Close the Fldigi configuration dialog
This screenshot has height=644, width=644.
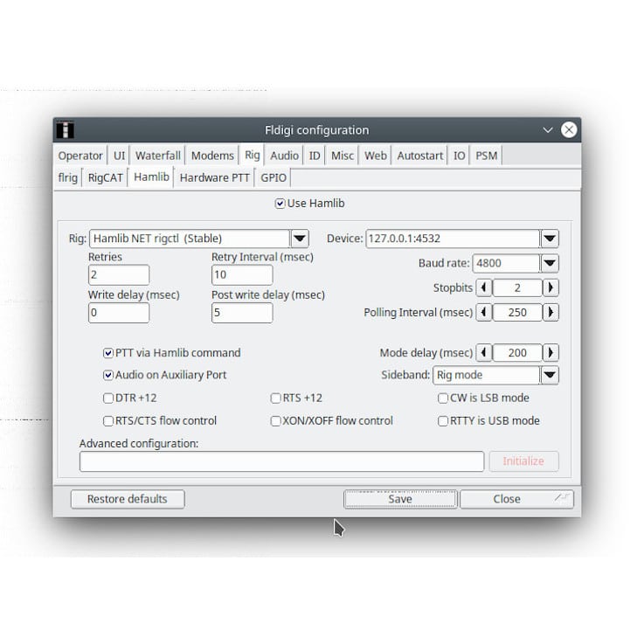(569, 130)
